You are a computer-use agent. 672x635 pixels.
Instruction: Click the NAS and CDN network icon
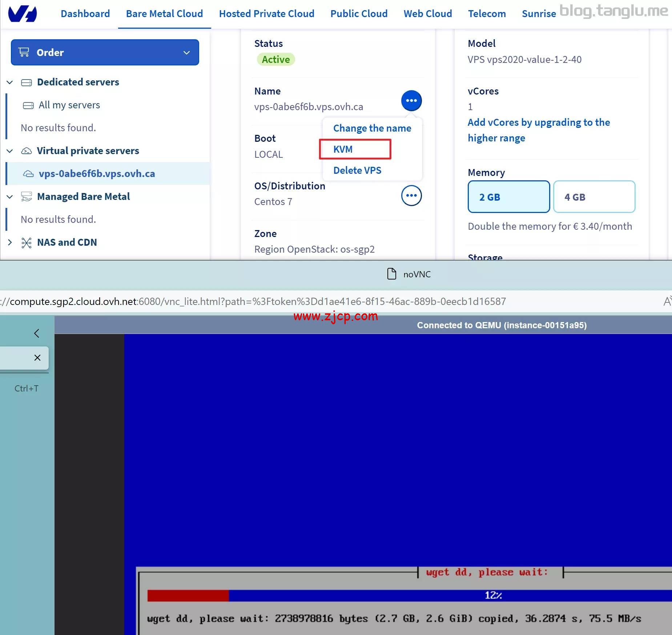coord(27,242)
